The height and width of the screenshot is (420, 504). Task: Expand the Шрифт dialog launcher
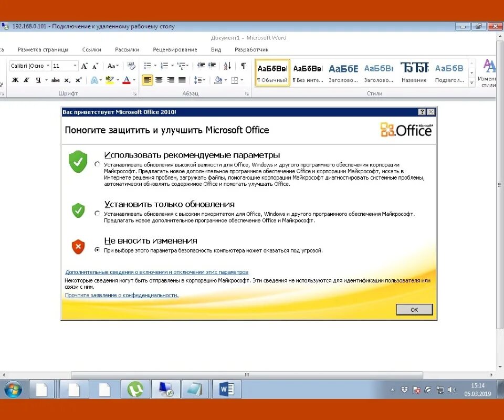pyautogui.click(x=135, y=94)
